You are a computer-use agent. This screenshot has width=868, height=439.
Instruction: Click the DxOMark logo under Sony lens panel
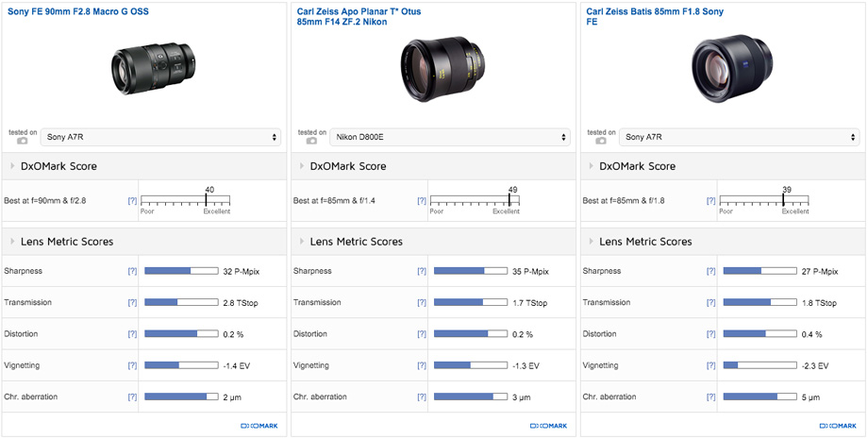click(x=260, y=426)
